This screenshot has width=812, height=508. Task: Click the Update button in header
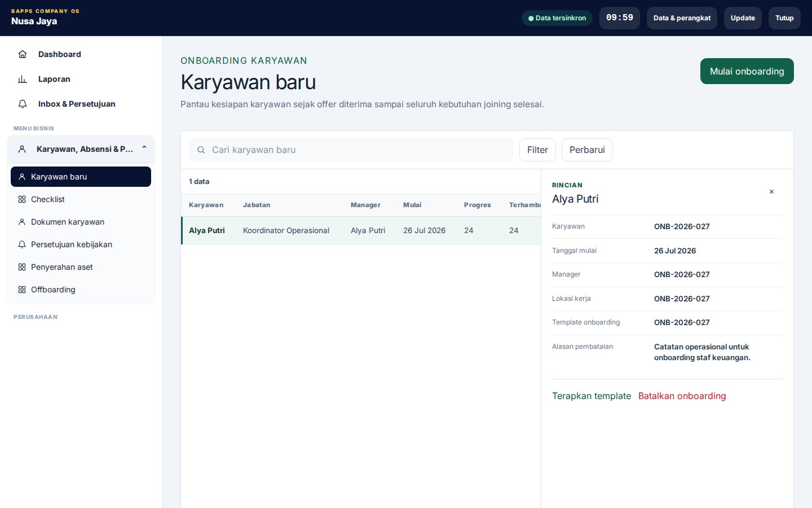tap(743, 18)
